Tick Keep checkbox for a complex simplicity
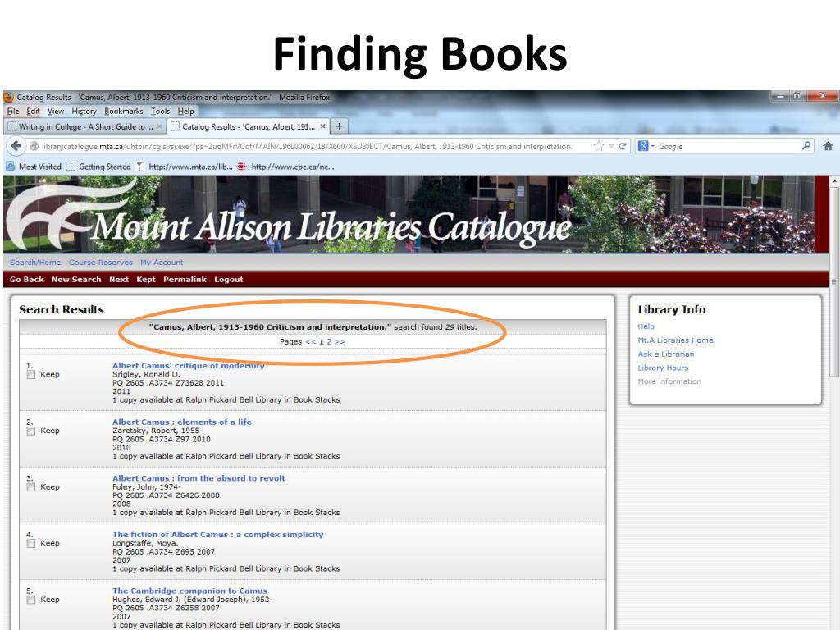Viewport: 840px width, 630px height. [31, 543]
